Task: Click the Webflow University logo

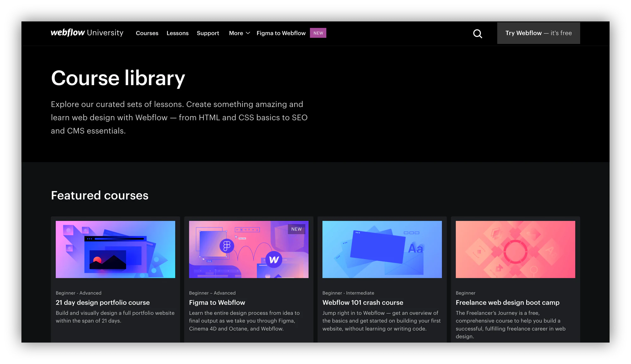Action: (x=87, y=32)
